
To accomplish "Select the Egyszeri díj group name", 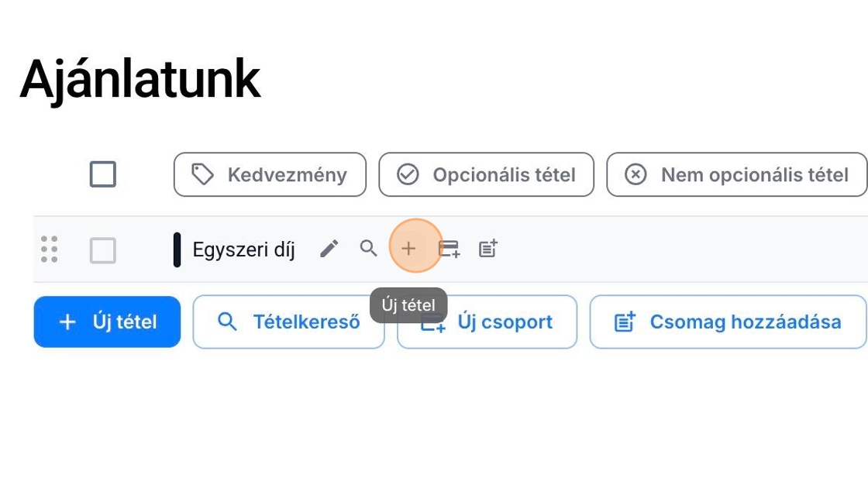I will point(243,250).
